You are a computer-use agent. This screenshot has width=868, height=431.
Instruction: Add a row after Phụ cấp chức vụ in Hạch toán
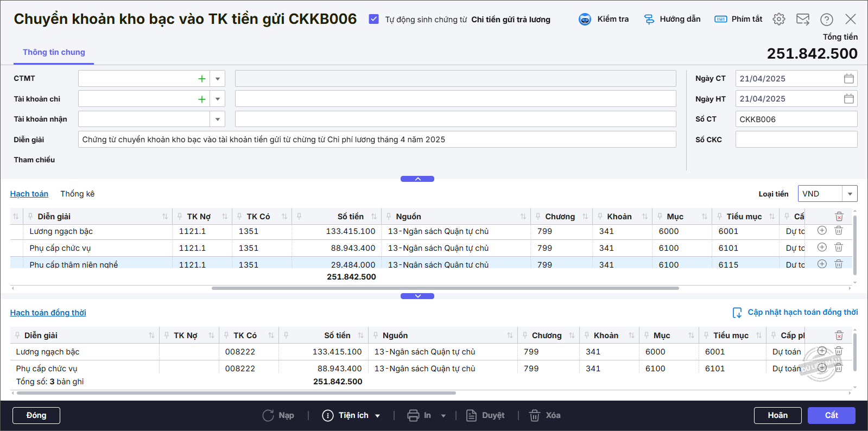pyautogui.click(x=822, y=248)
